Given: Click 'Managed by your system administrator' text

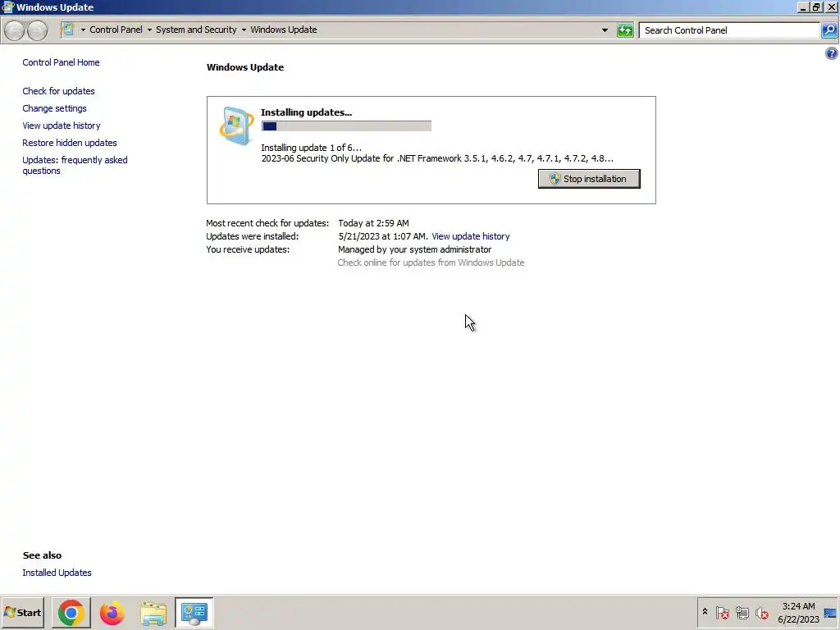Looking at the screenshot, I should pyautogui.click(x=414, y=249).
